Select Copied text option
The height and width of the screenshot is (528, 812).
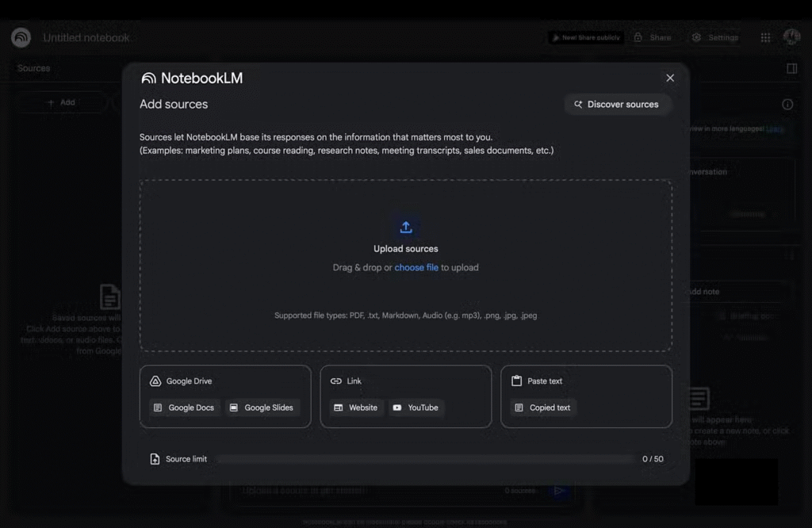(x=542, y=407)
